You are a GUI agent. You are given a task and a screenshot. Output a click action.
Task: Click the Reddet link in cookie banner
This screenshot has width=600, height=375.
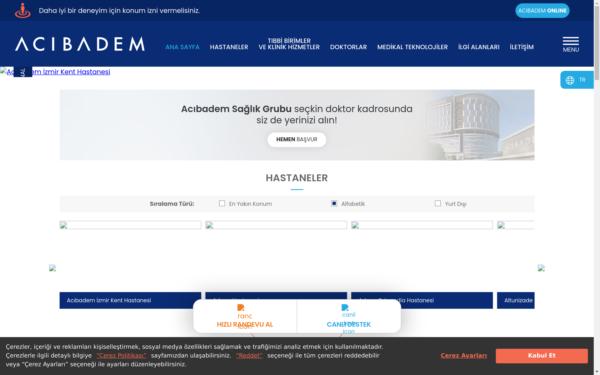click(x=249, y=355)
